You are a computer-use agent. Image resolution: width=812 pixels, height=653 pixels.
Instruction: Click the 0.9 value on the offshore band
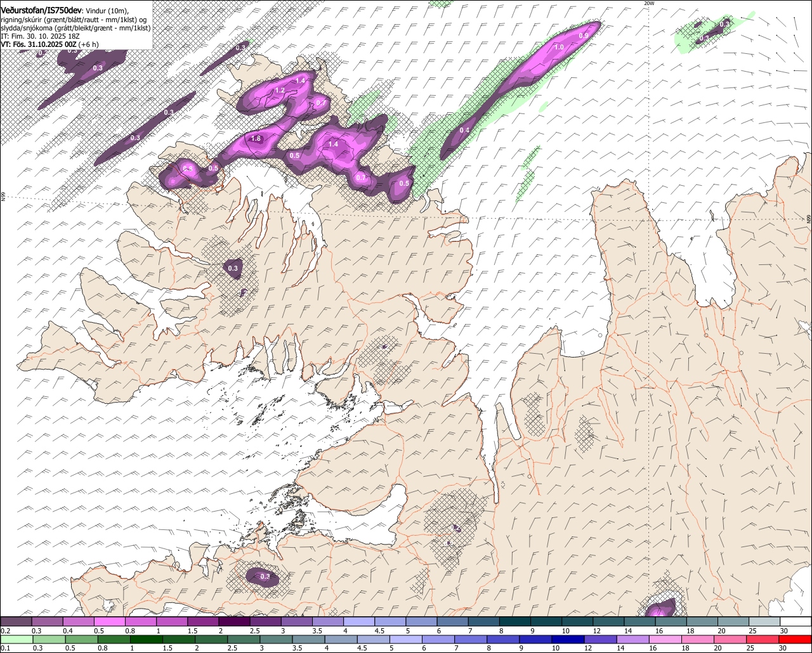(584, 36)
